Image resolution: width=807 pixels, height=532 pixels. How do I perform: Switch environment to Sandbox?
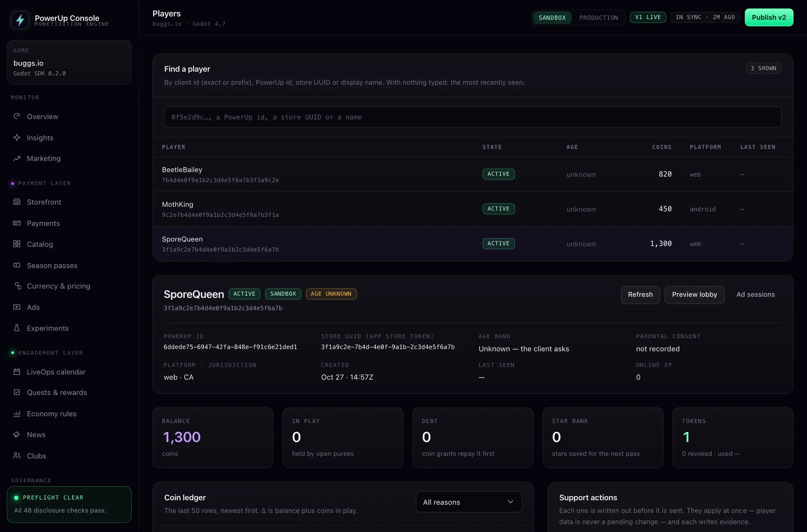click(x=552, y=18)
